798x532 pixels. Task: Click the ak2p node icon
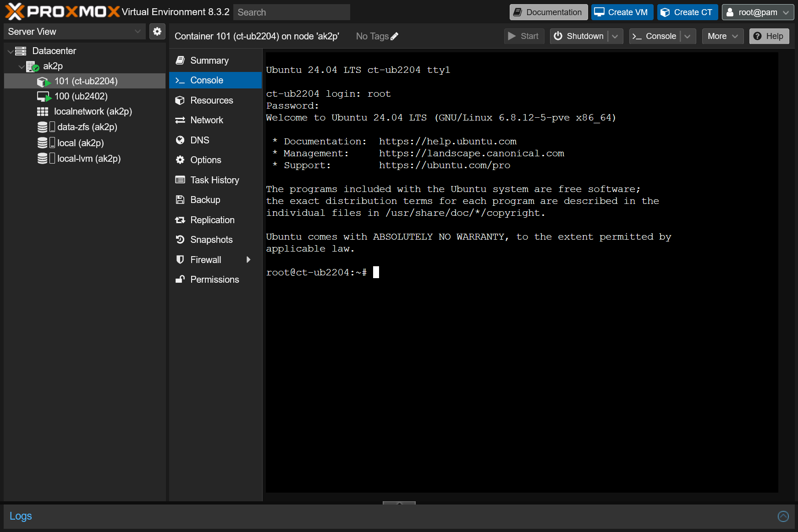point(33,66)
